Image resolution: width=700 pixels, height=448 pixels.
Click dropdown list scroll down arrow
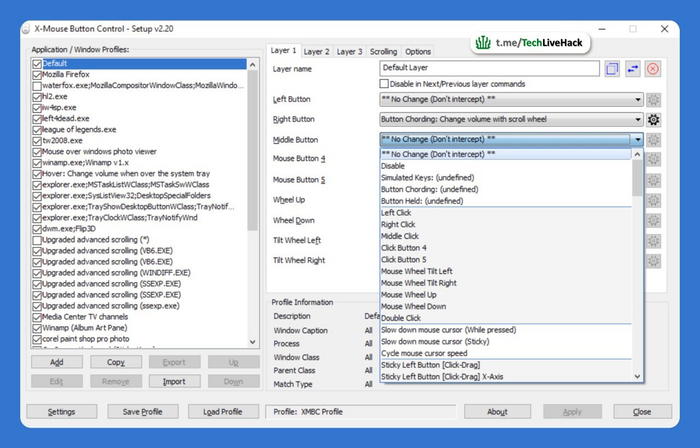(x=638, y=377)
